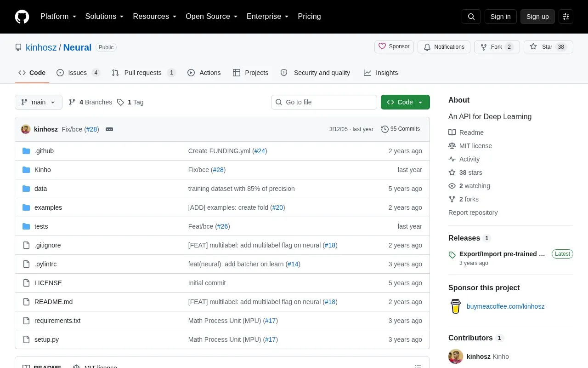Click the kinhosz avatar in the commit bar
Viewport: 588px width, 368px height.
(26, 129)
